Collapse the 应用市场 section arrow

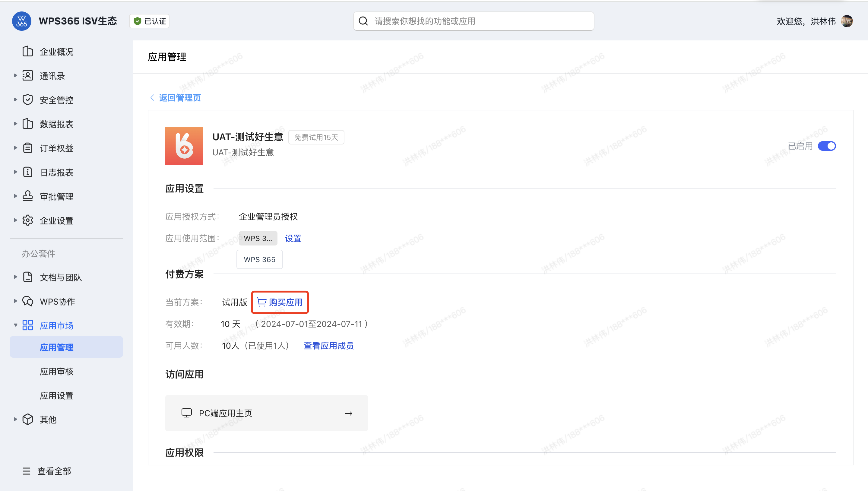(x=15, y=325)
